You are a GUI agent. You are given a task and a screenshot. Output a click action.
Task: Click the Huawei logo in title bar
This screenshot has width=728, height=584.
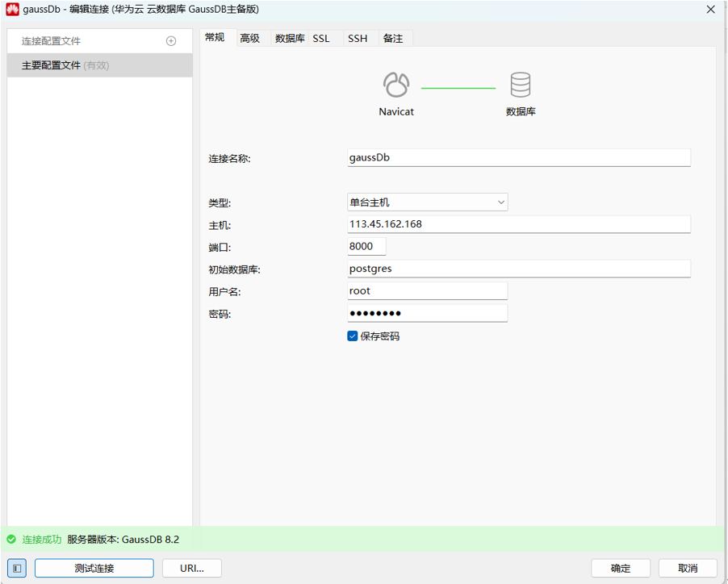click(13, 10)
